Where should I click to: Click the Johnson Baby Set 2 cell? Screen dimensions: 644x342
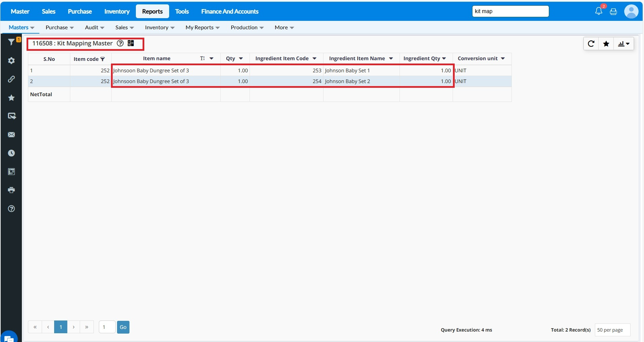pos(362,81)
